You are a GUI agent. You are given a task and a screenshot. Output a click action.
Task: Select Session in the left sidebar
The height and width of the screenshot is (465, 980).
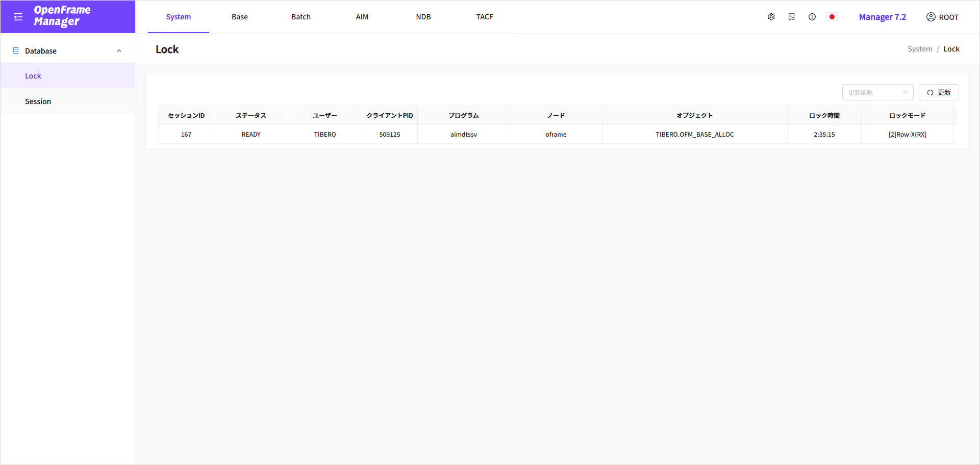[38, 101]
